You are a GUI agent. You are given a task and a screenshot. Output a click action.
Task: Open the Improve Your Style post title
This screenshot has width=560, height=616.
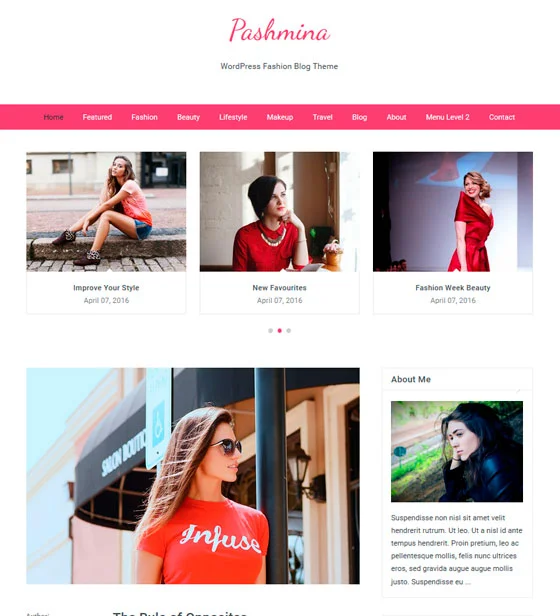click(106, 288)
